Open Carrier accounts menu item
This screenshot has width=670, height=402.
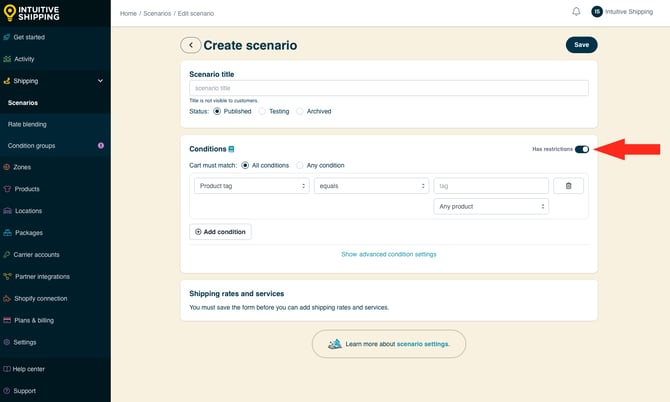[x=36, y=255]
